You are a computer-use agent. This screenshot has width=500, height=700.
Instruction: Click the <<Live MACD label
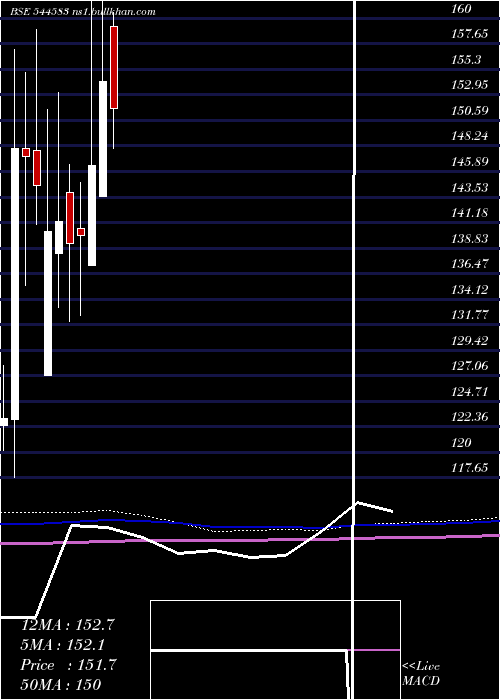[x=421, y=674]
